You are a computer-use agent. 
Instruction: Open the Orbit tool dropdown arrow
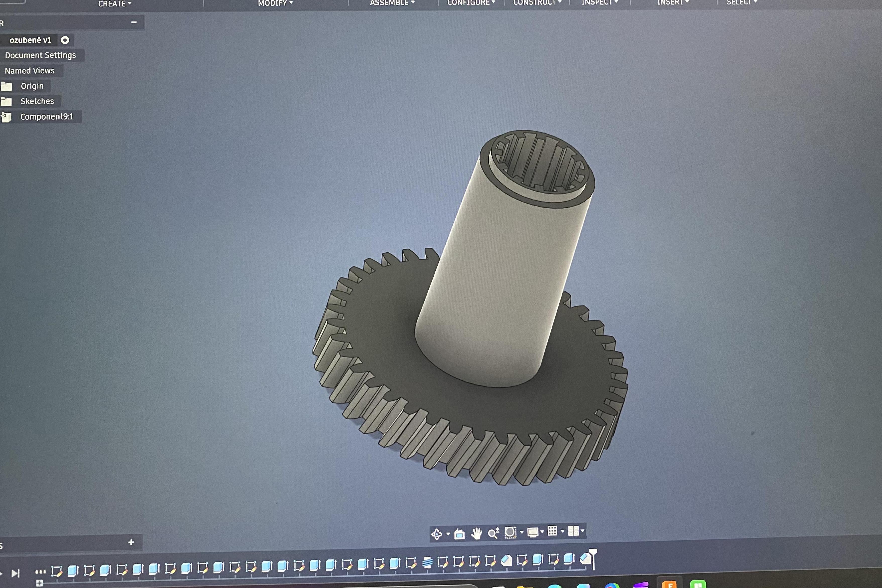click(448, 534)
